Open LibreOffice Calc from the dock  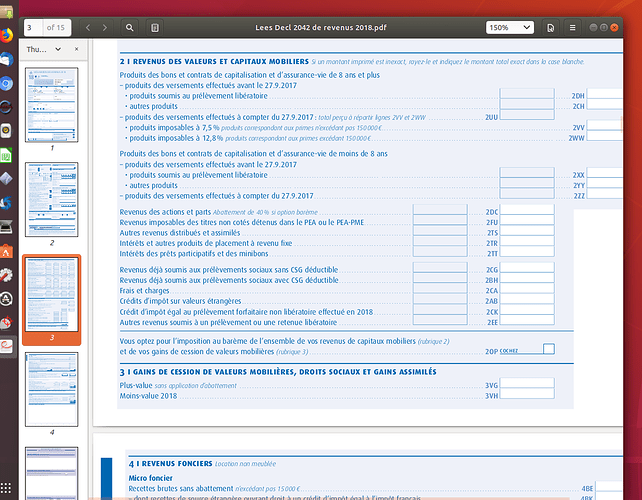(x=6, y=155)
